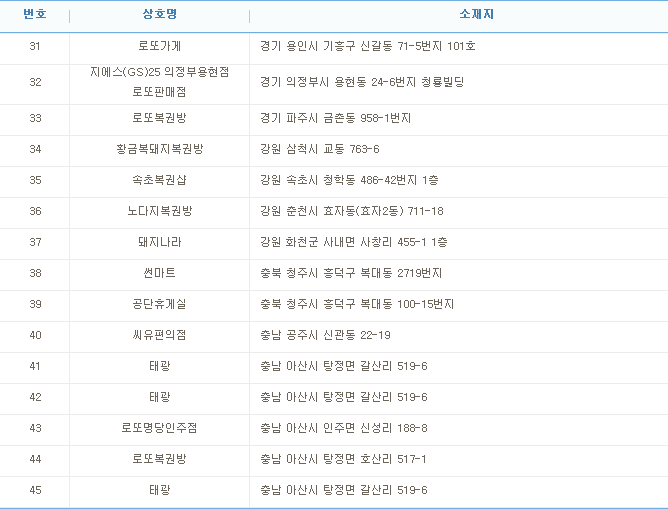
Task: Select store name 씨유편의점
Action: (159, 335)
